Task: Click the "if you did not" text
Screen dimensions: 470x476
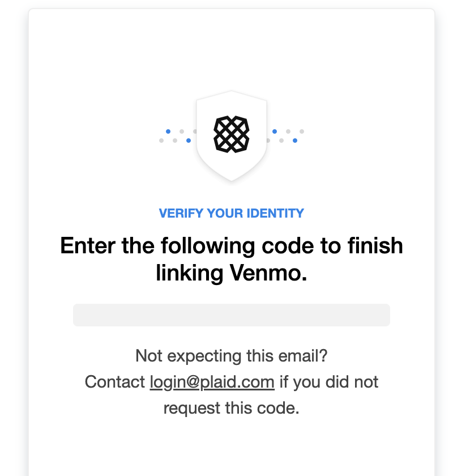Action: click(x=329, y=381)
